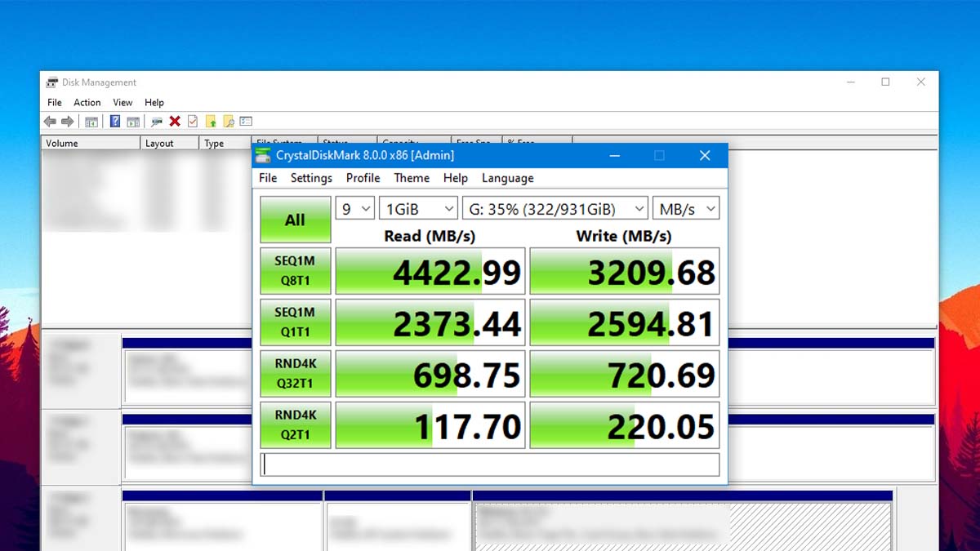Open Disk Management View menu
980x551 pixels.
click(122, 103)
